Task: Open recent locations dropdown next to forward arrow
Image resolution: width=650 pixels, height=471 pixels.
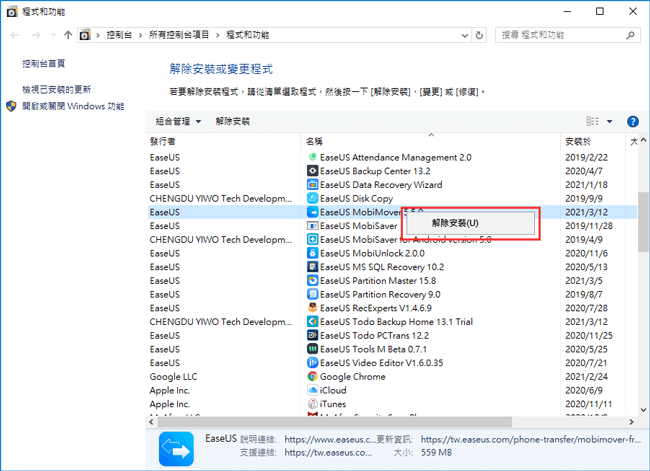Action: [x=53, y=35]
